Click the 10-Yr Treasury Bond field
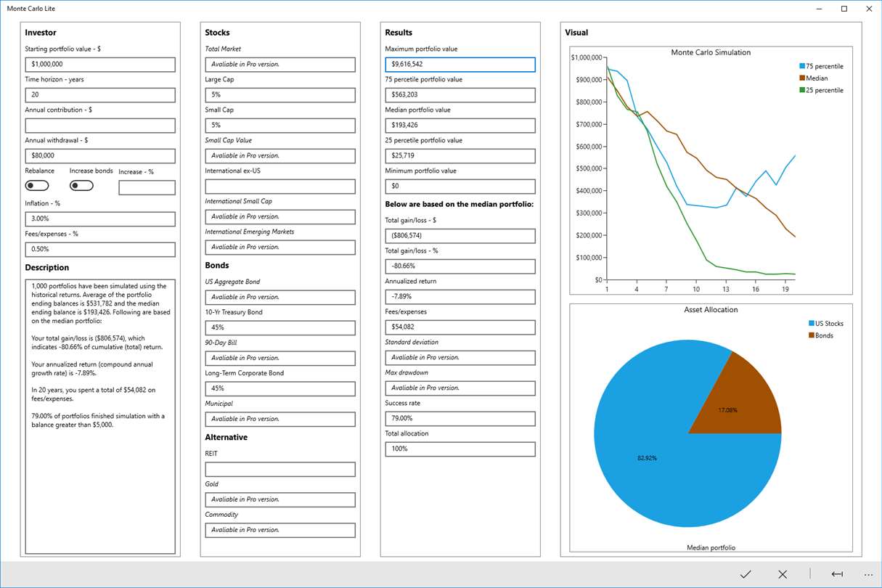 point(280,328)
